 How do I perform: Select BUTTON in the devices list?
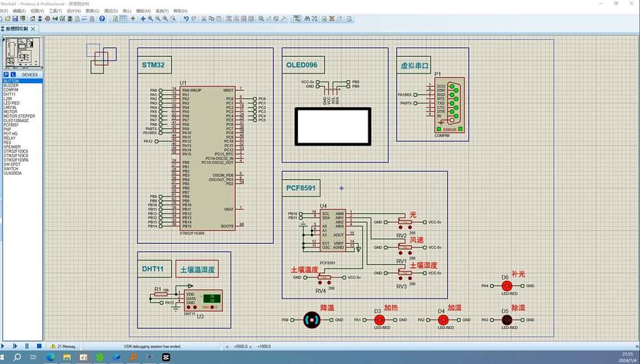coord(23,82)
